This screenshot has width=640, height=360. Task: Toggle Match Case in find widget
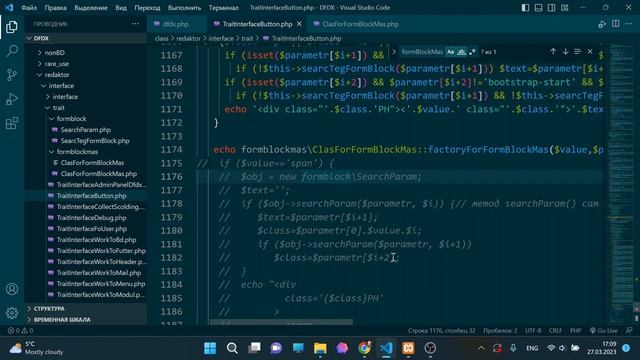[450, 52]
